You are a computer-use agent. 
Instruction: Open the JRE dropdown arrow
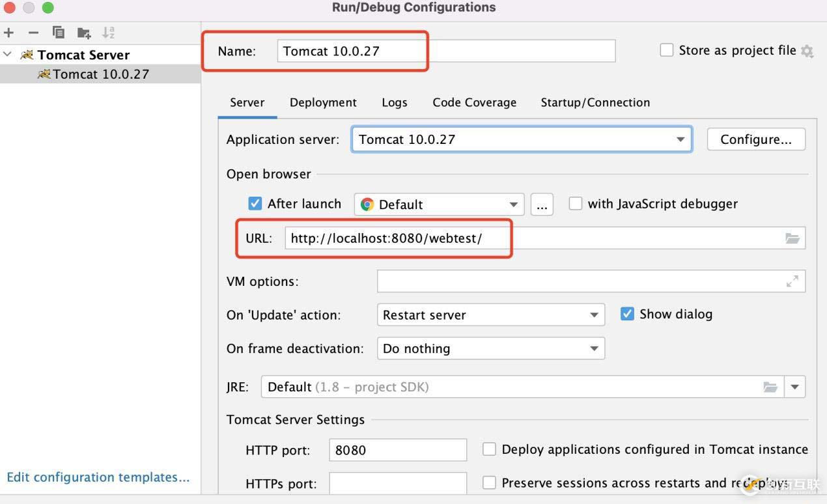[795, 387]
